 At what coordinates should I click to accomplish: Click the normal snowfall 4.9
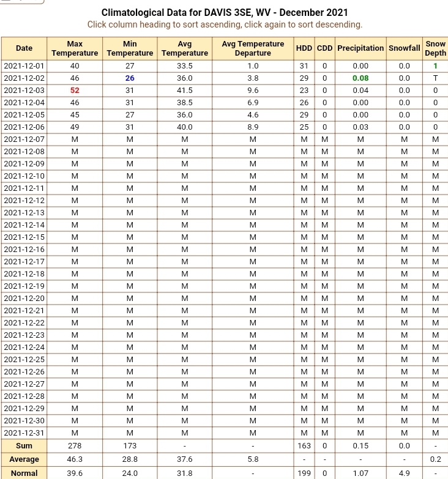click(x=405, y=473)
